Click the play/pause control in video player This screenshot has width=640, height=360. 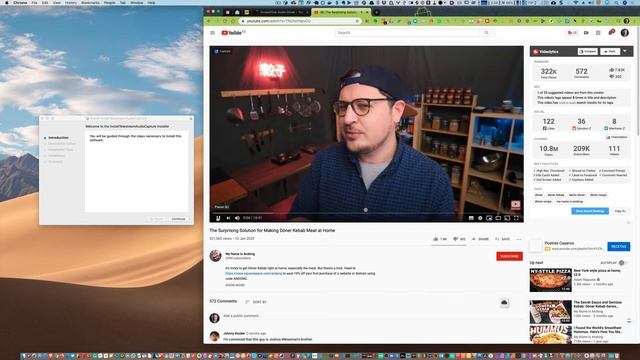[x=218, y=218]
